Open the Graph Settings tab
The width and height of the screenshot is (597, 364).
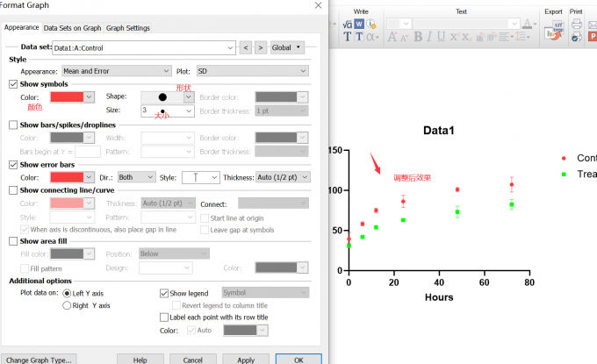[x=128, y=28]
